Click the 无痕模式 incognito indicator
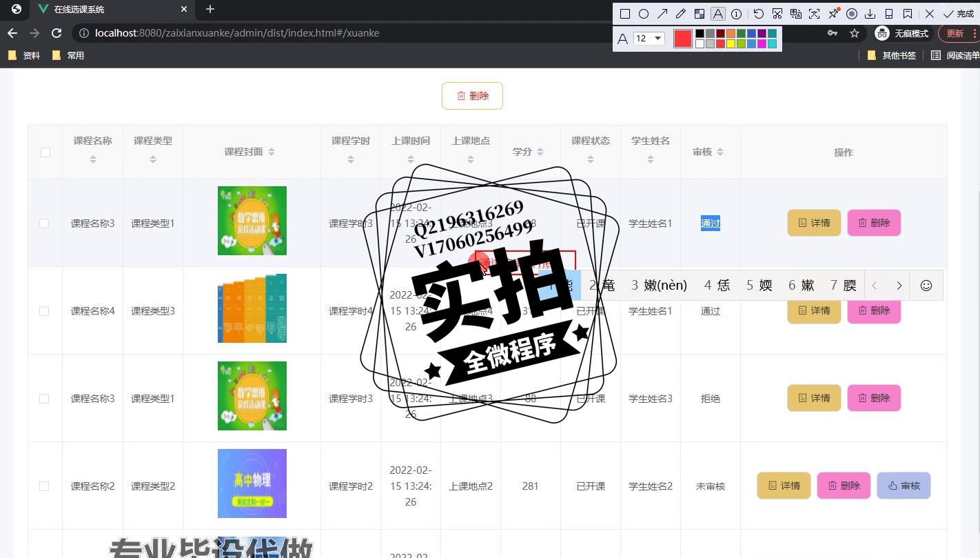This screenshot has width=980, height=558. (x=902, y=33)
